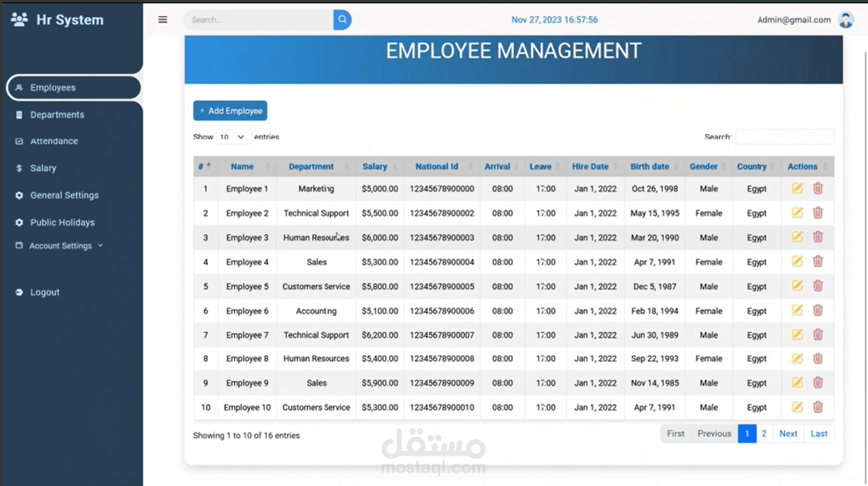Viewport: 868px width, 486px height.
Task: Select Employees in the sidebar menu
Action: point(53,87)
